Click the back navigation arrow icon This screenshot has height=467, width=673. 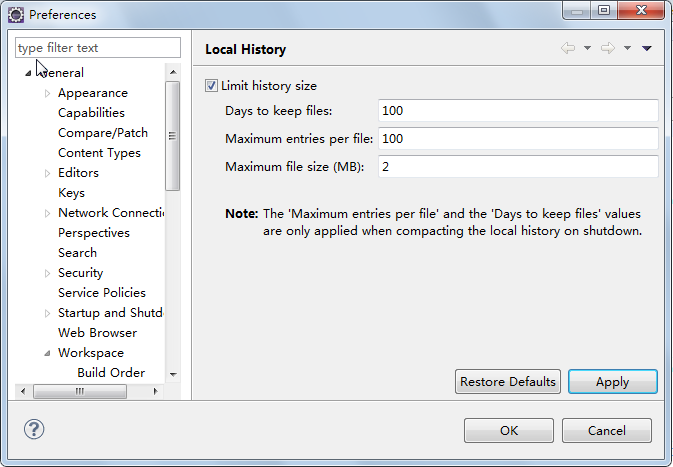click(568, 48)
